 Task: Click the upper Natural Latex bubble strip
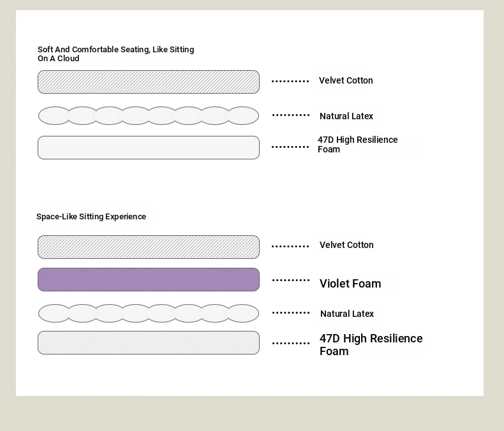coord(149,115)
